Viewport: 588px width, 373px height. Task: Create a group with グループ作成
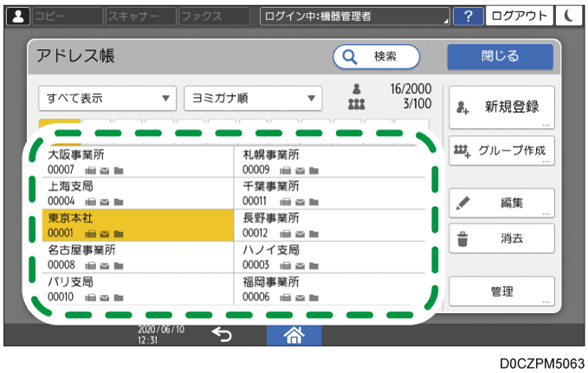pos(501,151)
